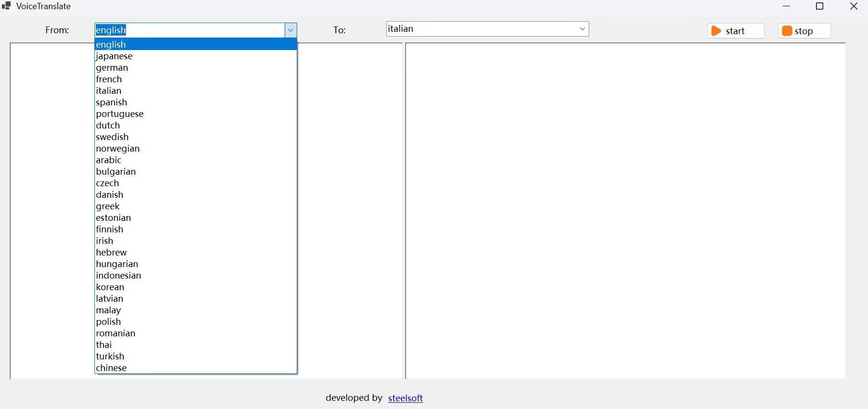Select turkish from the language list
This screenshot has height=409, width=868.
pyautogui.click(x=196, y=356)
